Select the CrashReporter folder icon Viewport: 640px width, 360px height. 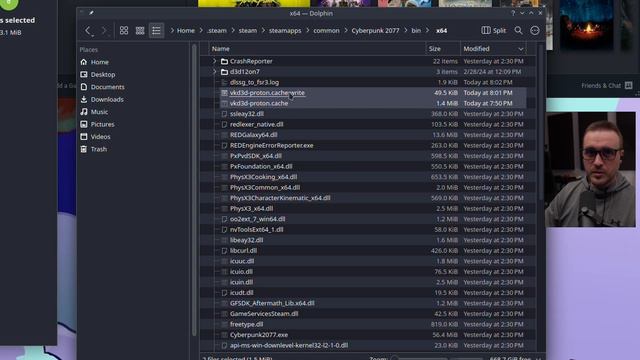tap(224, 61)
